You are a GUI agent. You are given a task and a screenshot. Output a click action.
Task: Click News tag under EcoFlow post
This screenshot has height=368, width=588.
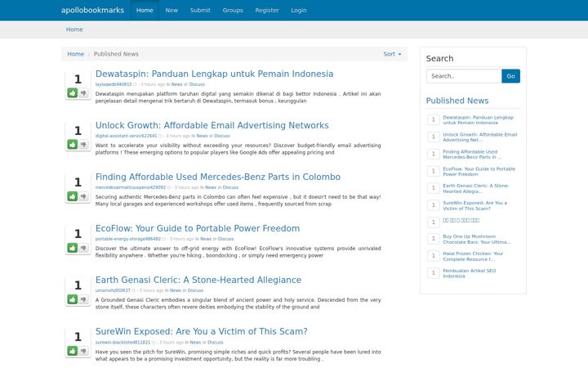[206, 239]
